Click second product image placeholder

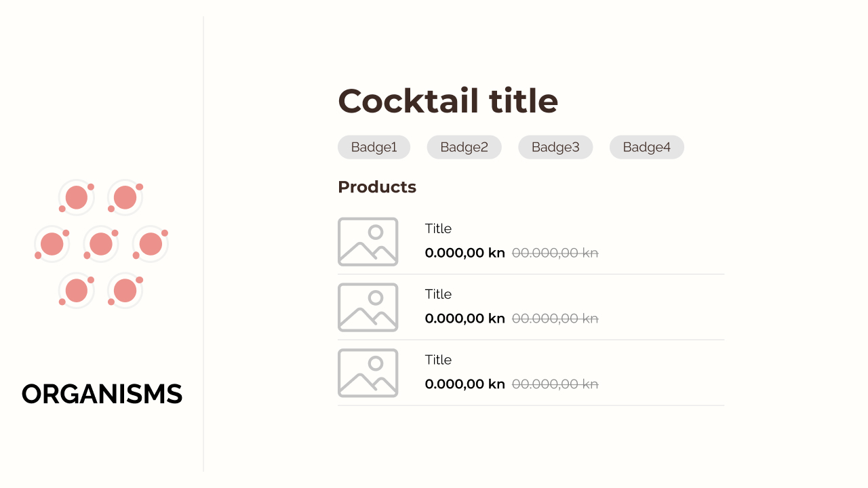pos(368,307)
